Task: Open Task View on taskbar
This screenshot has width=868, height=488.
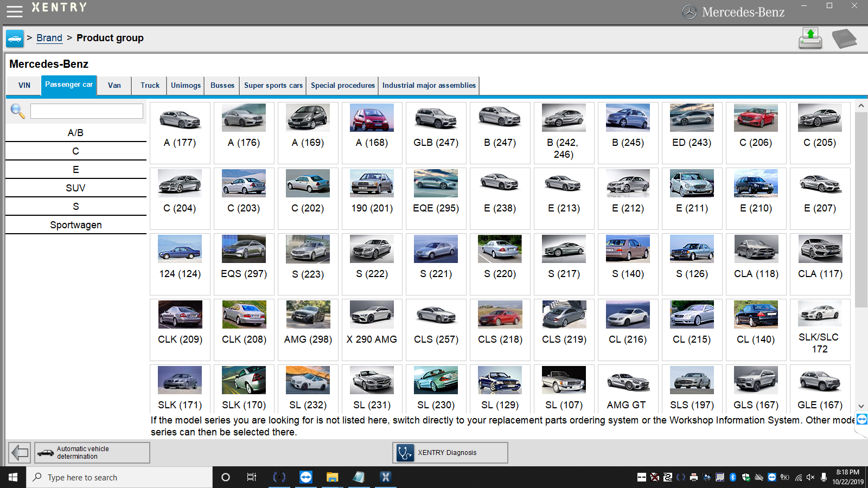Action: [252, 477]
